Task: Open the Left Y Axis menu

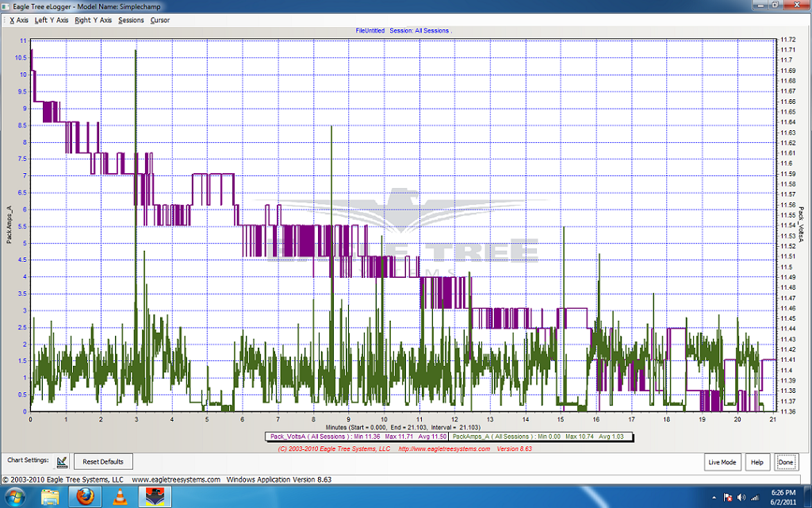Action: coord(52,20)
